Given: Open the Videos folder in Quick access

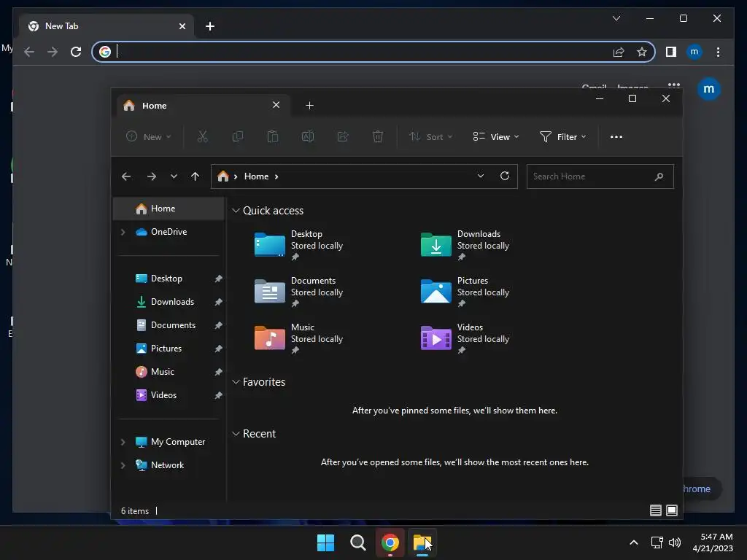Looking at the screenshot, I should click(x=465, y=338).
